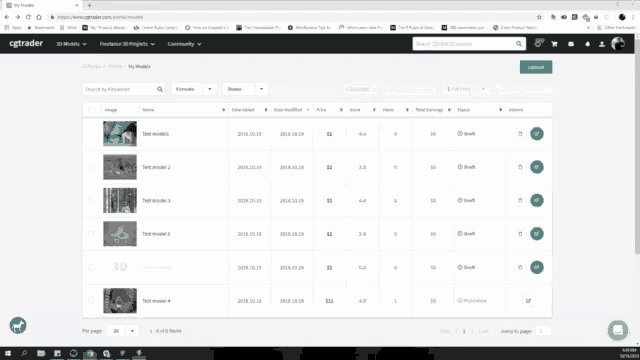
Task: Open the Test model1 thumbnail
Action: pyautogui.click(x=120, y=133)
